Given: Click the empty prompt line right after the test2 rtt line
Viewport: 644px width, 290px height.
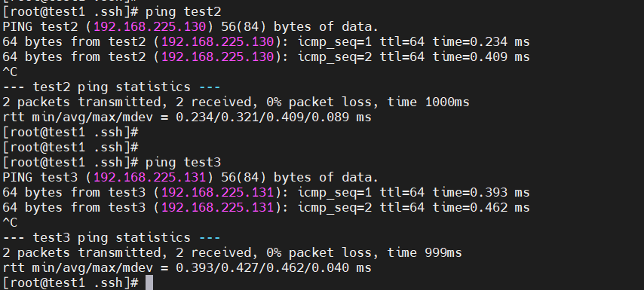Looking at the screenshot, I should [x=70, y=133].
